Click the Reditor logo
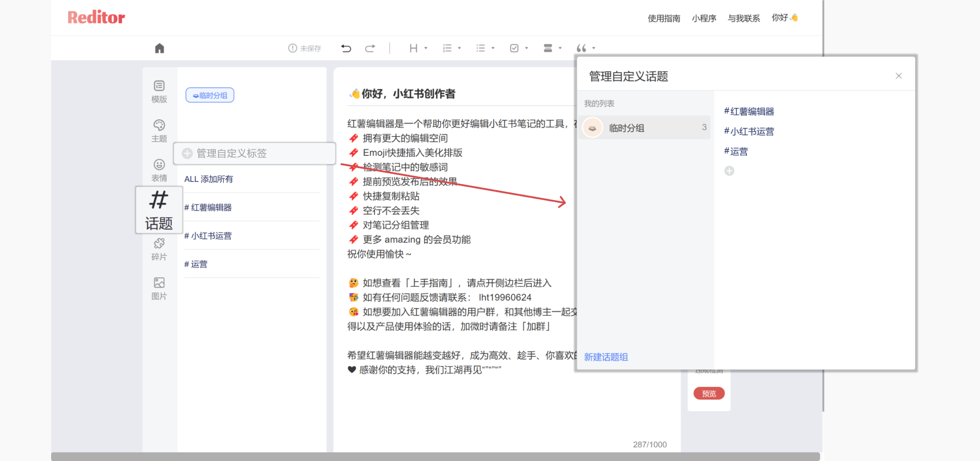The height and width of the screenshot is (461, 980). 96,17
